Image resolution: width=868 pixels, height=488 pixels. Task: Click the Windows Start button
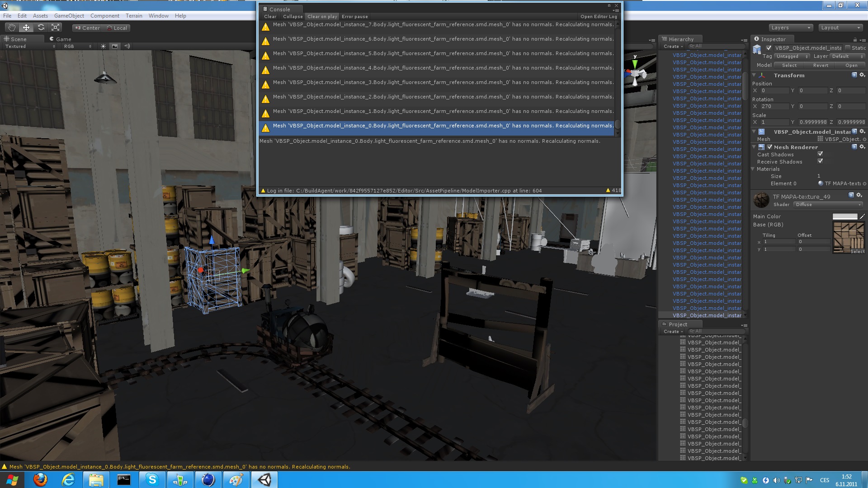click(12, 480)
